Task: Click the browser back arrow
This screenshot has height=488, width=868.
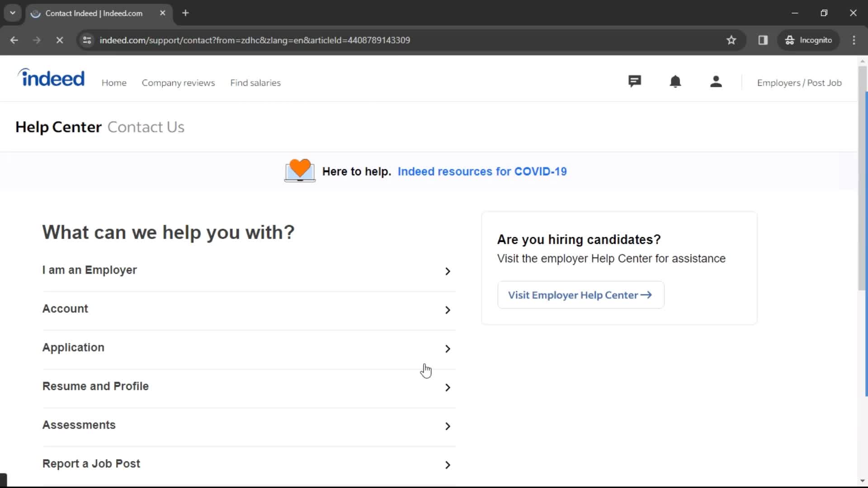Action: pos(14,40)
